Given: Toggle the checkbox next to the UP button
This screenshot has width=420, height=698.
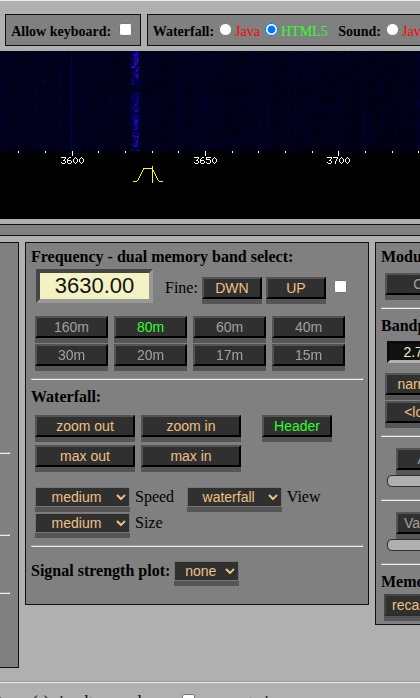Looking at the screenshot, I should (340, 287).
